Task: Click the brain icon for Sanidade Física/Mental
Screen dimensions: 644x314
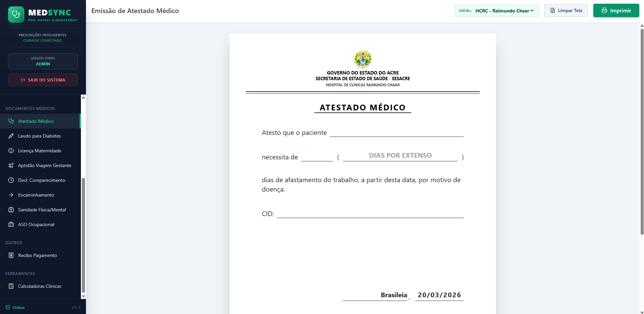Action: [11, 210]
